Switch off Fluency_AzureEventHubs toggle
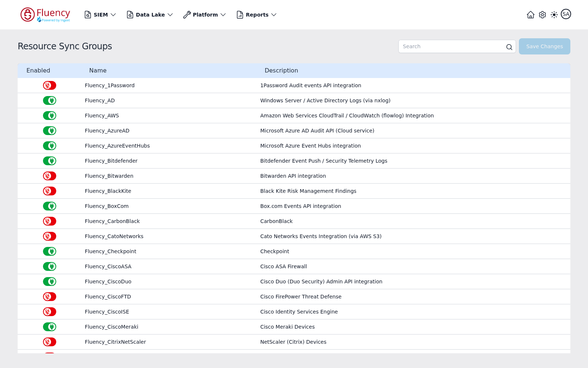Image resolution: width=588 pixels, height=368 pixels. click(x=50, y=146)
